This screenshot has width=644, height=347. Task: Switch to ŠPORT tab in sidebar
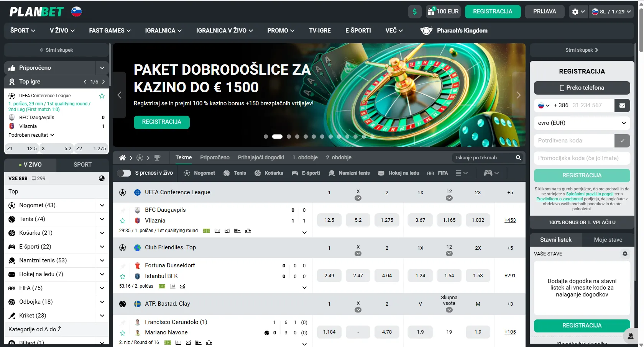point(82,165)
